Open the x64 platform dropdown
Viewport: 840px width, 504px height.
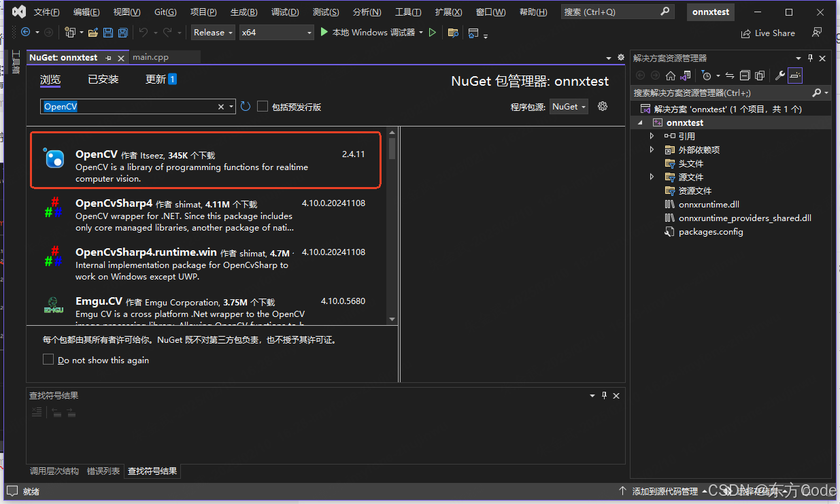point(277,33)
